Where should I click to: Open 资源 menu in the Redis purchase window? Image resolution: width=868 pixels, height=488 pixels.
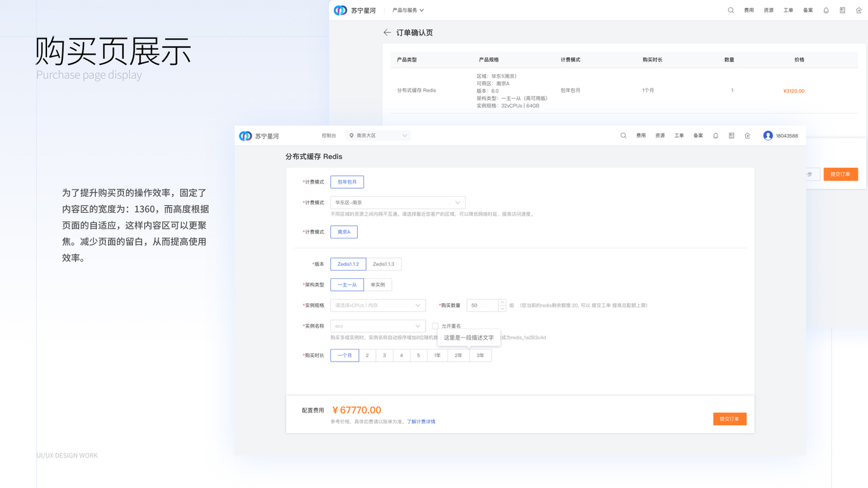point(660,135)
